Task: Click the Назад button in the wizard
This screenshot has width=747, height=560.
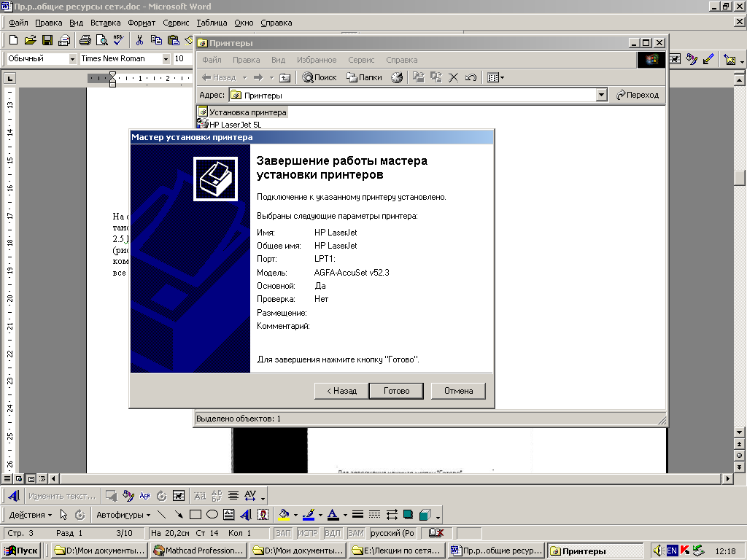Action: pyautogui.click(x=341, y=391)
